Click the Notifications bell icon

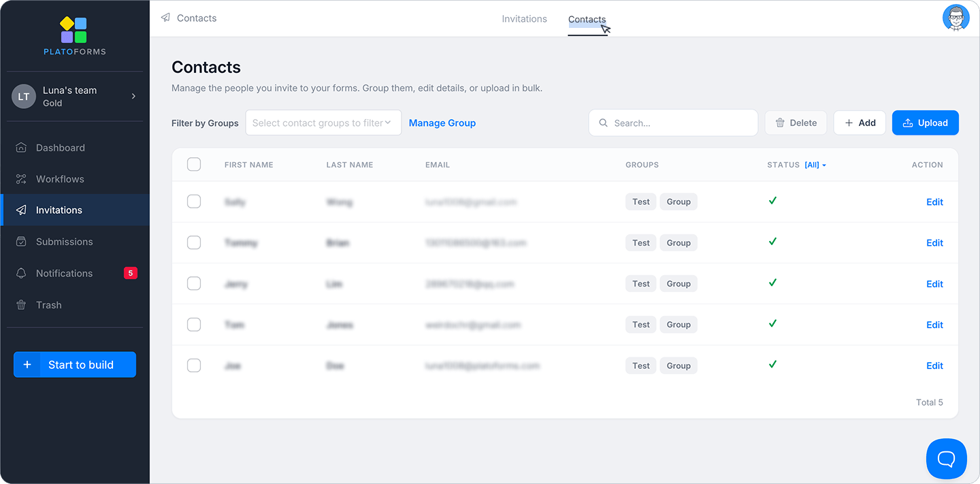tap(21, 273)
